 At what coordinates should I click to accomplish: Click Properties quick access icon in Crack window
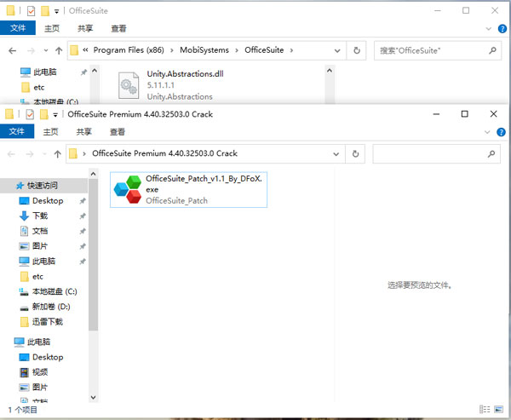click(30, 114)
